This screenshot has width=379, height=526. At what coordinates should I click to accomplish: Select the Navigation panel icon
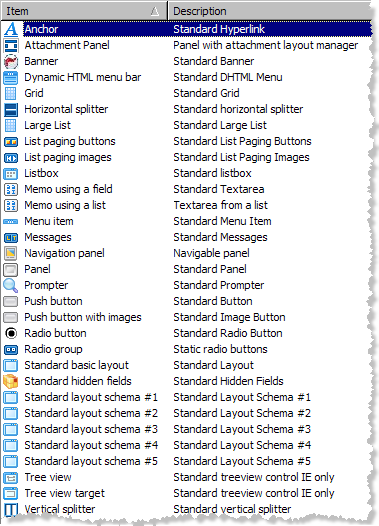11,253
